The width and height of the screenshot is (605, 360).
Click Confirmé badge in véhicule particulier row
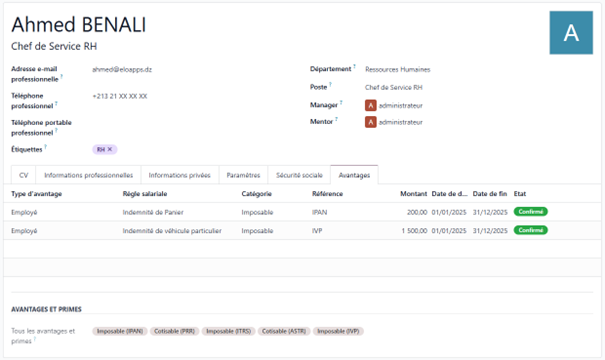coord(531,230)
